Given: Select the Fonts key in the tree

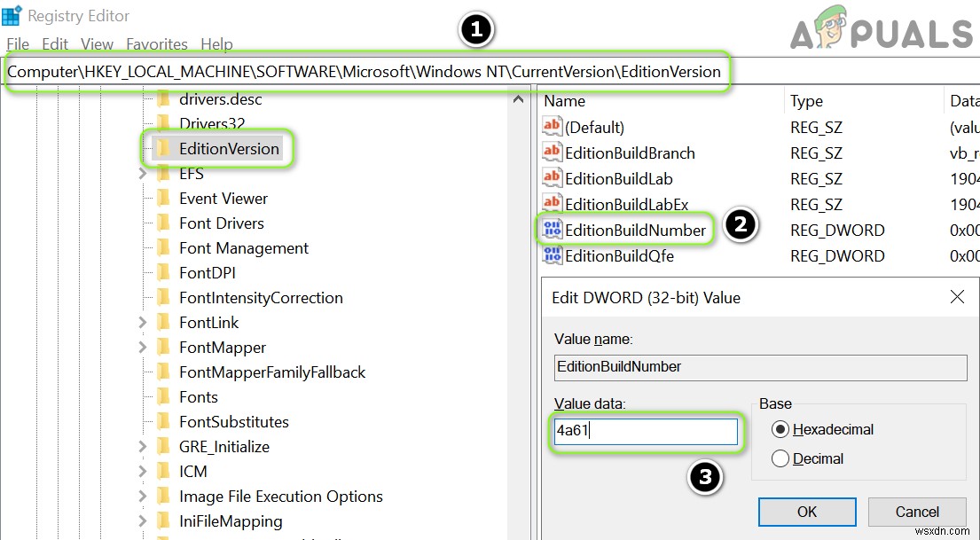Looking at the screenshot, I should click(198, 397).
